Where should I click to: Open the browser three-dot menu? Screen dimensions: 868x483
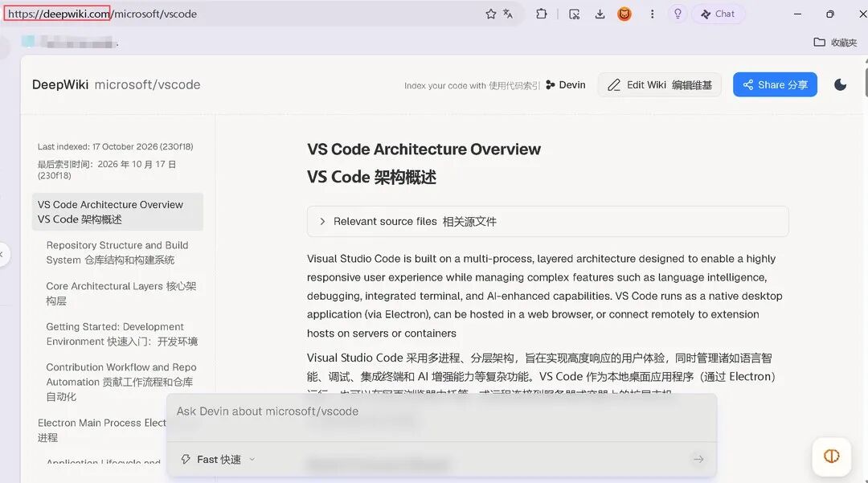click(x=652, y=14)
